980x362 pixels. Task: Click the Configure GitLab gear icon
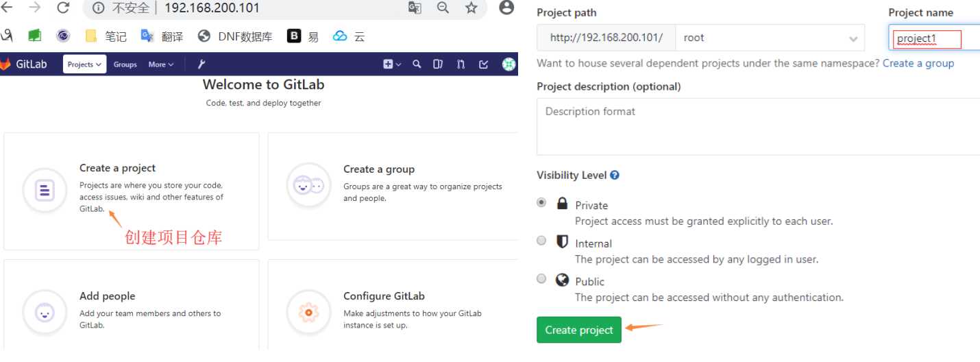tap(308, 313)
